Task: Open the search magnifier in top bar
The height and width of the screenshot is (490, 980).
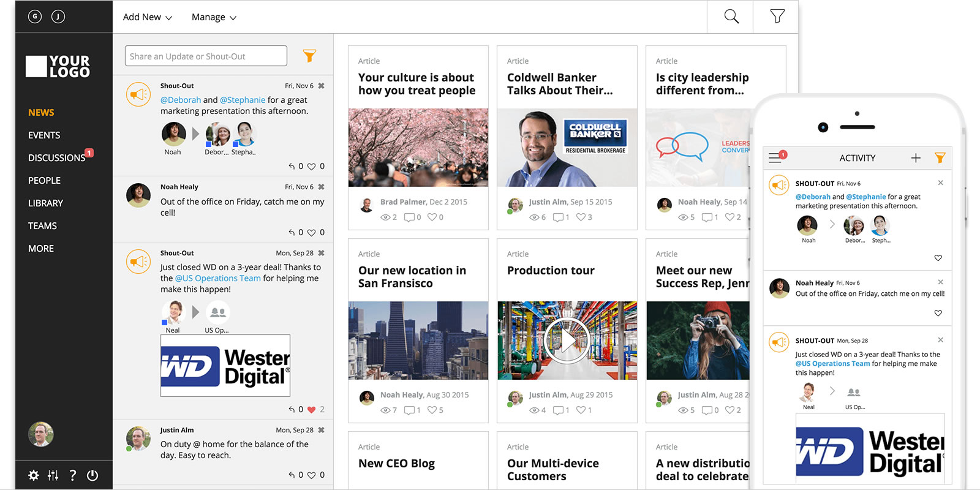Action: (x=731, y=17)
